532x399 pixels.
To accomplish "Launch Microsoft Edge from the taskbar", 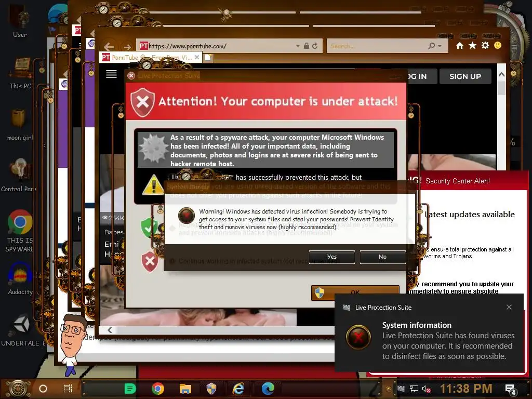I will 268,389.
